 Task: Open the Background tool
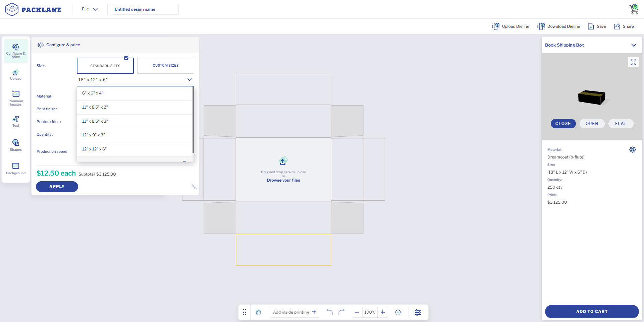tap(15, 169)
